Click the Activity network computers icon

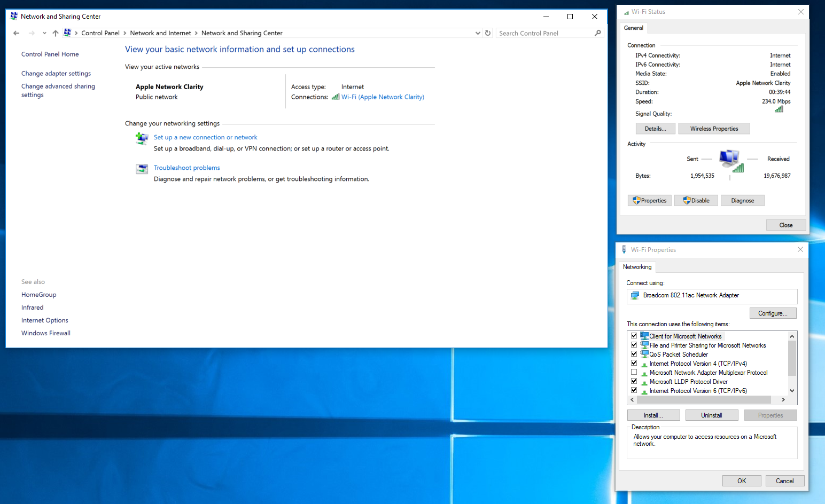tap(730, 161)
